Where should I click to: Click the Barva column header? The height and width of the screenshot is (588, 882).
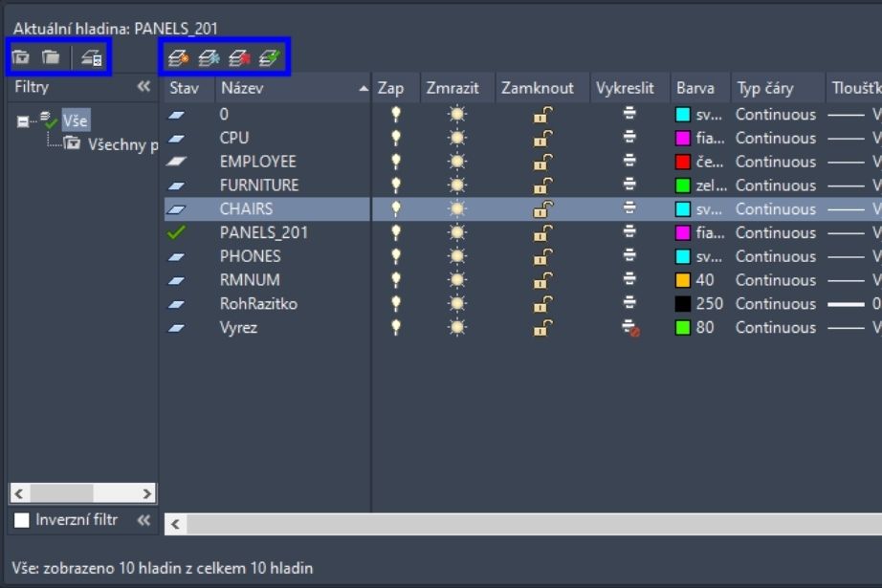[x=695, y=88]
